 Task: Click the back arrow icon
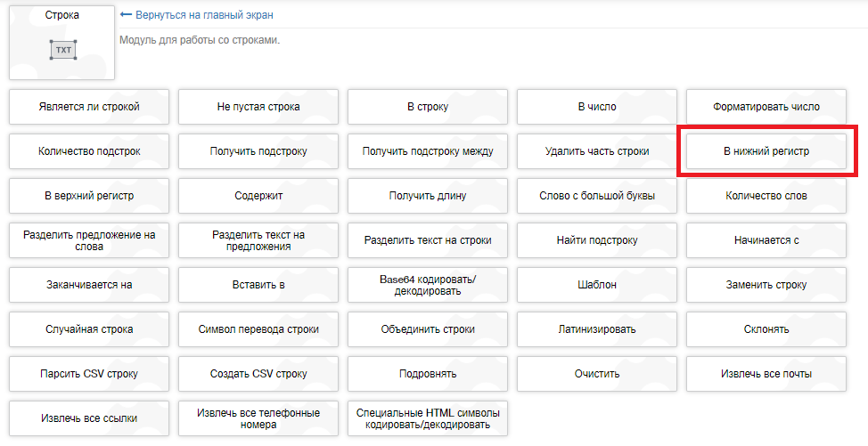[x=126, y=15]
